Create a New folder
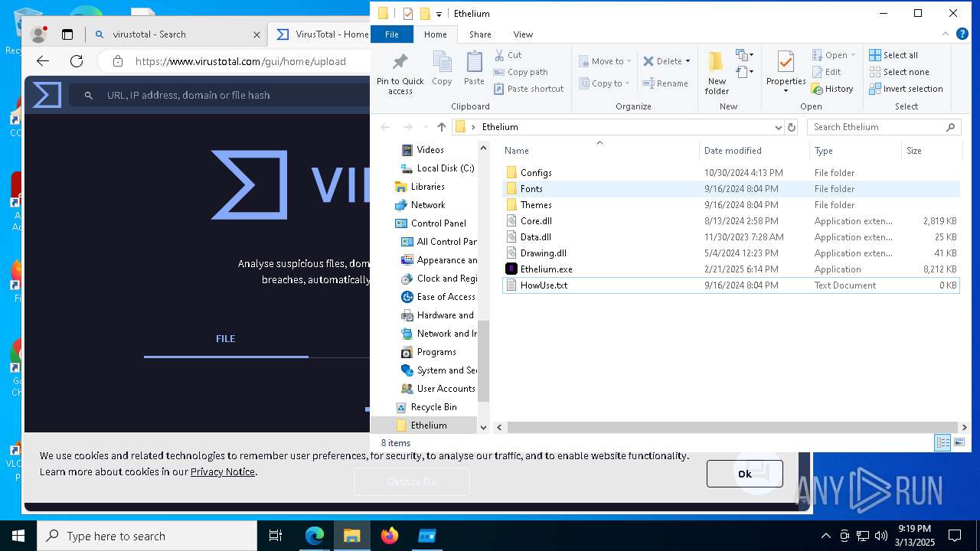 tap(717, 74)
